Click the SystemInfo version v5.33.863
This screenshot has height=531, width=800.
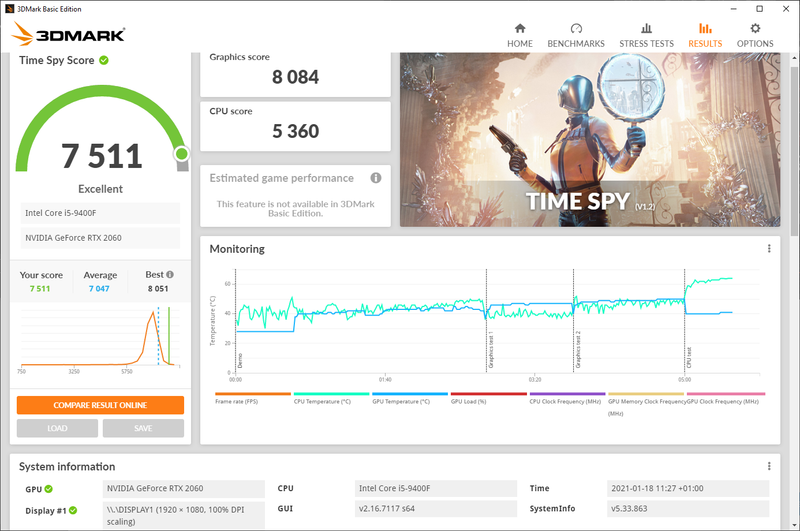688,509
